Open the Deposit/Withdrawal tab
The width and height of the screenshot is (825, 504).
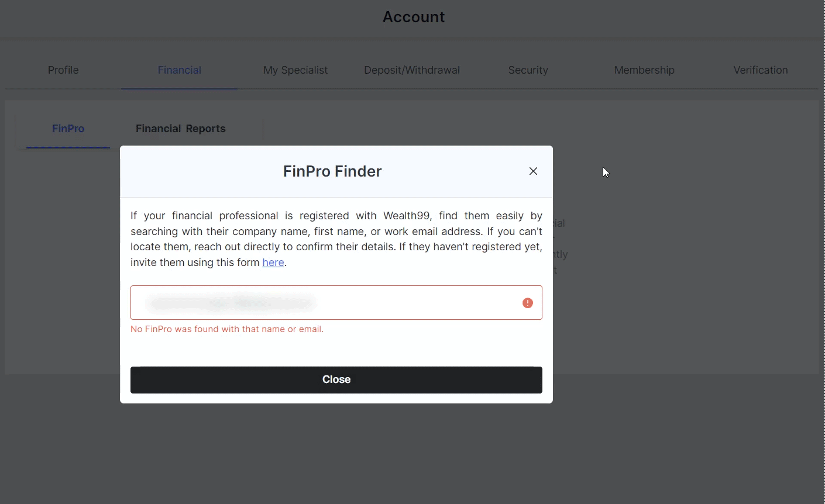click(x=412, y=70)
